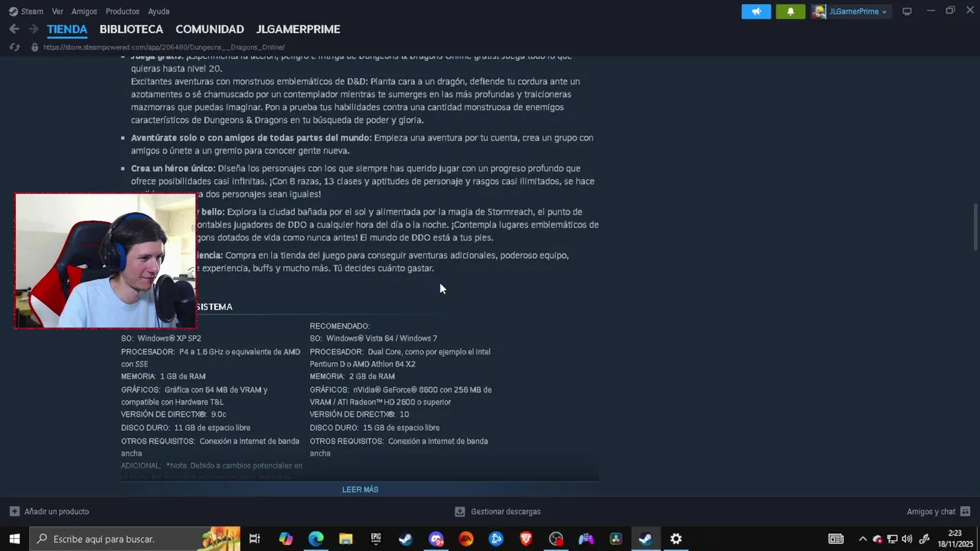Open DaVinci Resolve from the taskbar
The height and width of the screenshot is (551, 980).
616,539
